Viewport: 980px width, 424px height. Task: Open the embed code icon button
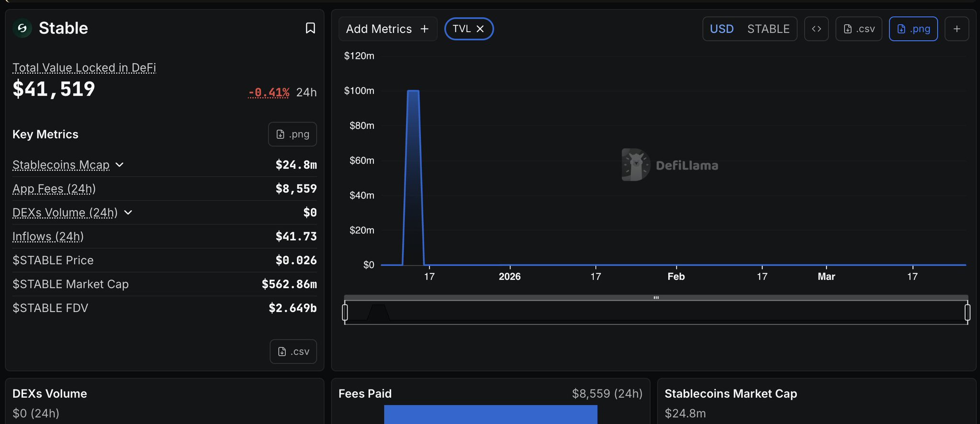[x=816, y=29]
